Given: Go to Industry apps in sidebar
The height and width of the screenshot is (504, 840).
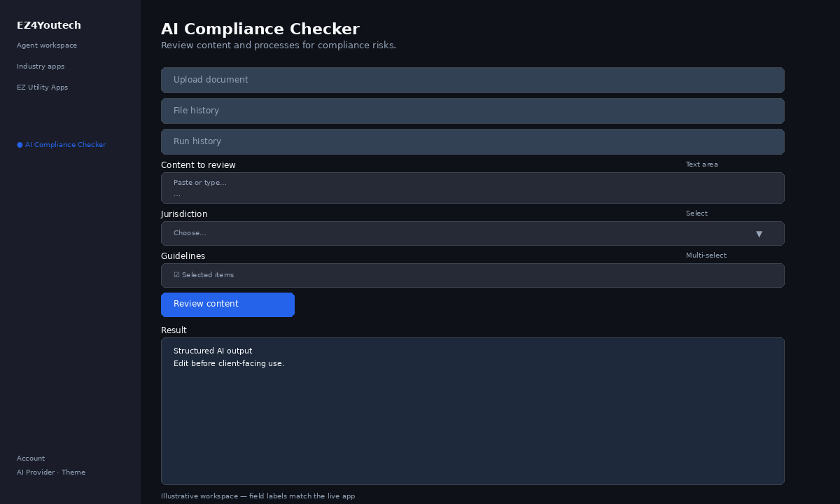Looking at the screenshot, I should tap(41, 66).
